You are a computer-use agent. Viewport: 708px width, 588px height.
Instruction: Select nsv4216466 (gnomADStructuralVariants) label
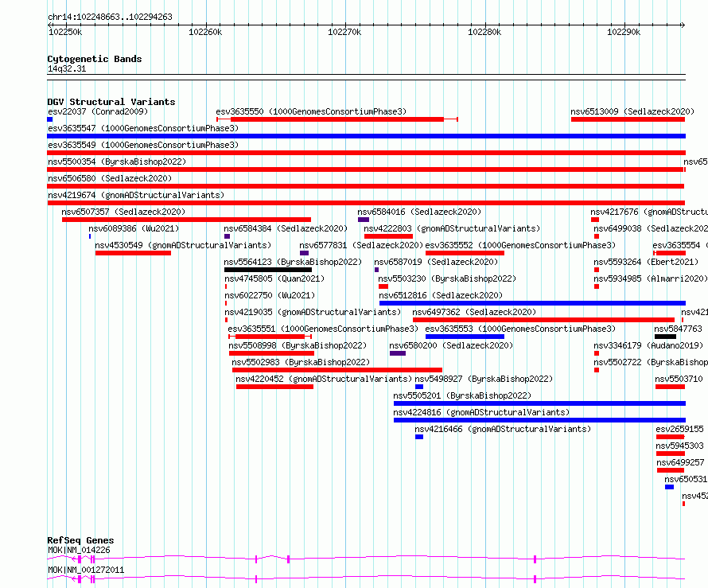pyautogui.click(x=503, y=429)
